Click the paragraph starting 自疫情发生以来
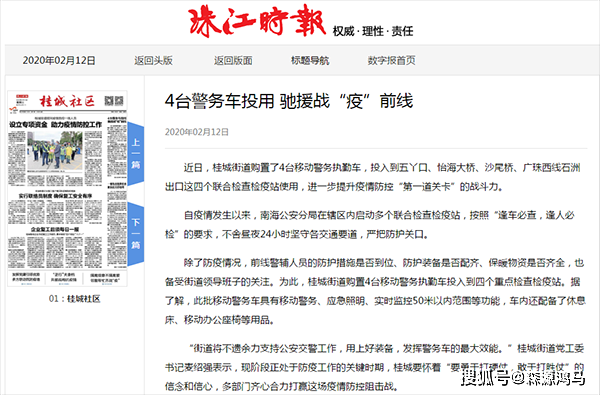The height and width of the screenshot is (395, 600). [370, 225]
